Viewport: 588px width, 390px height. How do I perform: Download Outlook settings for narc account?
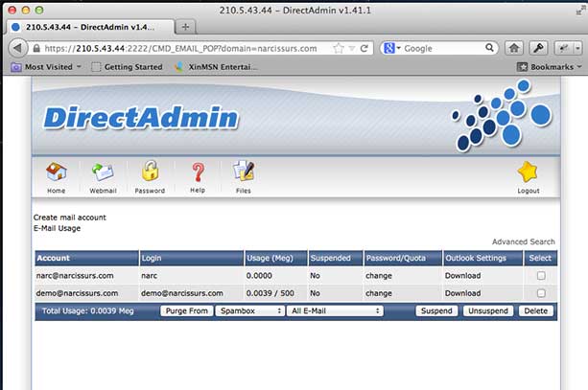tap(462, 276)
